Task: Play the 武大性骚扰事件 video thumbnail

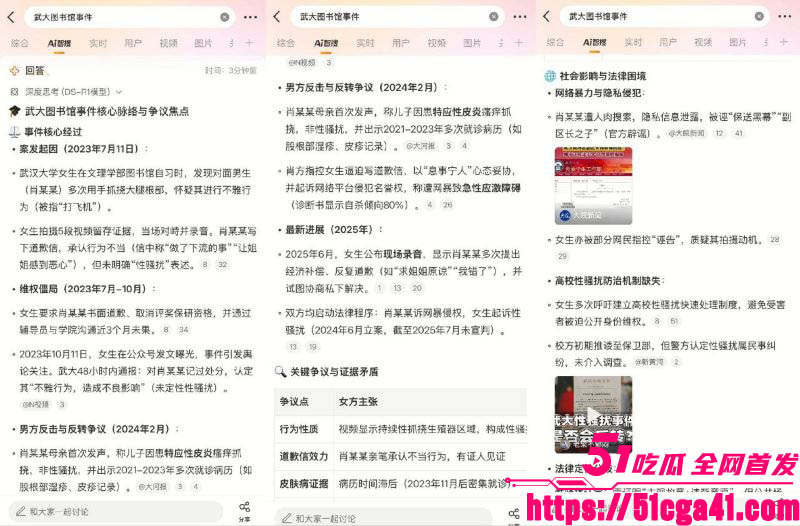Action: pos(593,414)
